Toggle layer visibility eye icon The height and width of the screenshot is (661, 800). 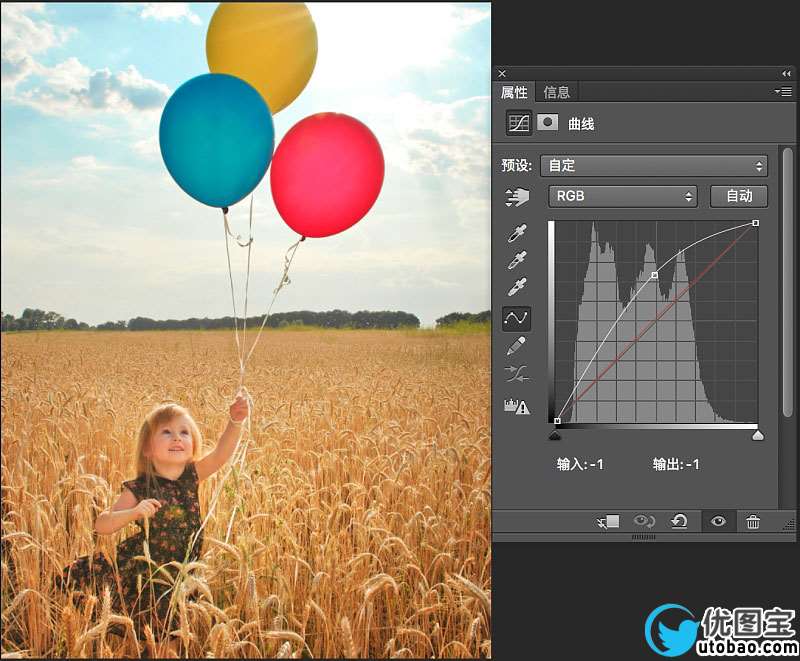pyautogui.click(x=718, y=521)
